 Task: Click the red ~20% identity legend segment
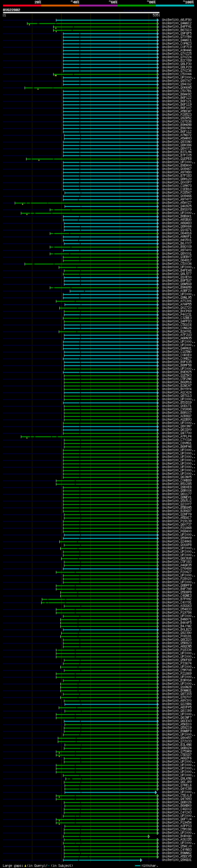pos(22,6)
